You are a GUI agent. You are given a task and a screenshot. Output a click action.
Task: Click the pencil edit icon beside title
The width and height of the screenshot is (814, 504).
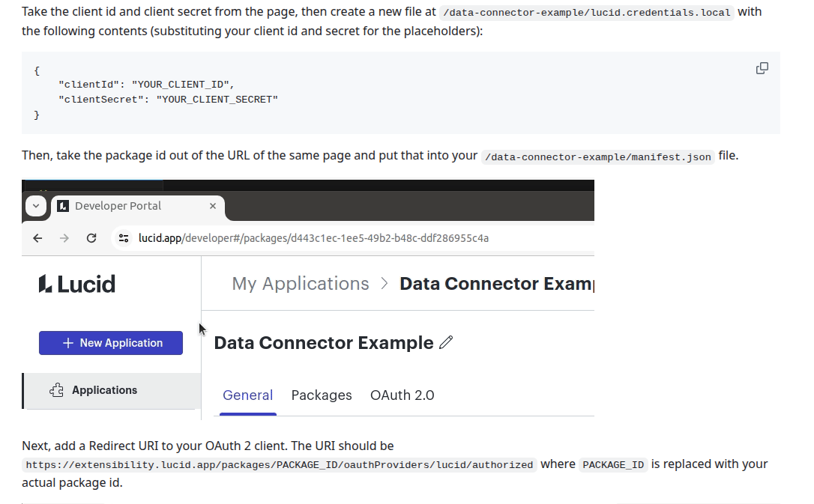pyautogui.click(x=446, y=342)
